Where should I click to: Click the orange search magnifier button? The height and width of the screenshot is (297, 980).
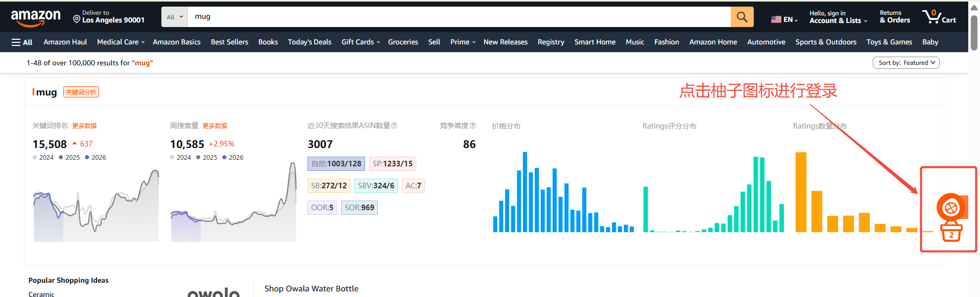[742, 17]
